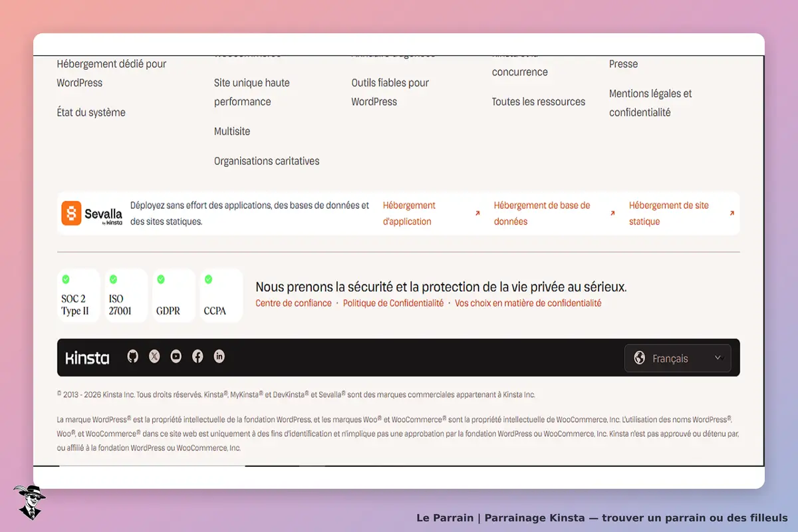Click arrow icon beside Hébergement de site statique

tap(731, 213)
